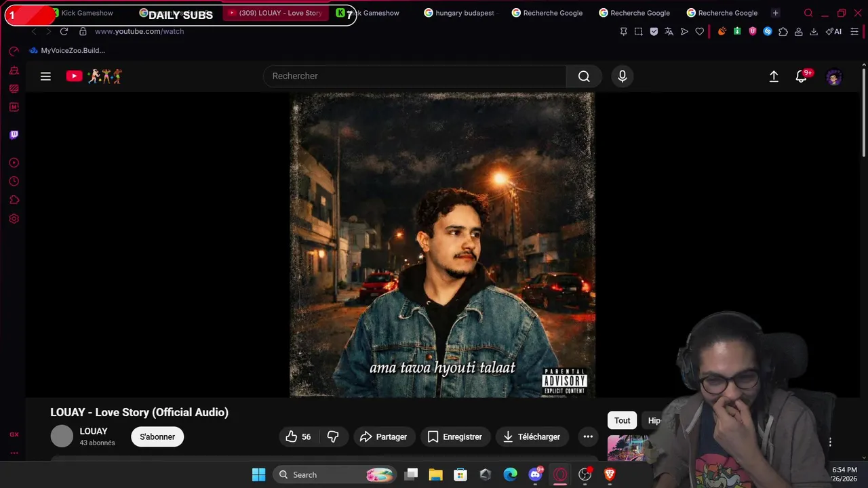Image resolution: width=868 pixels, height=488 pixels.
Task: Focus the Rechercher search field
Action: pyautogui.click(x=414, y=77)
